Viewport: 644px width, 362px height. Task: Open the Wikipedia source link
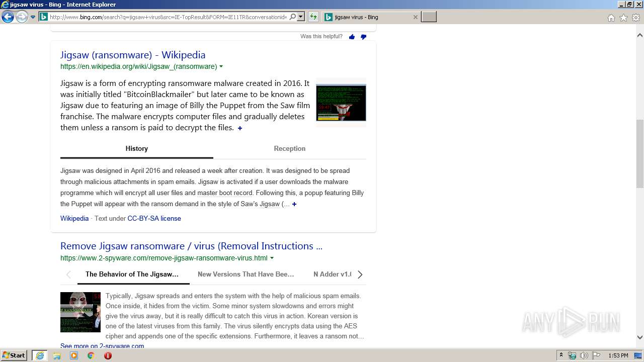pos(74,218)
